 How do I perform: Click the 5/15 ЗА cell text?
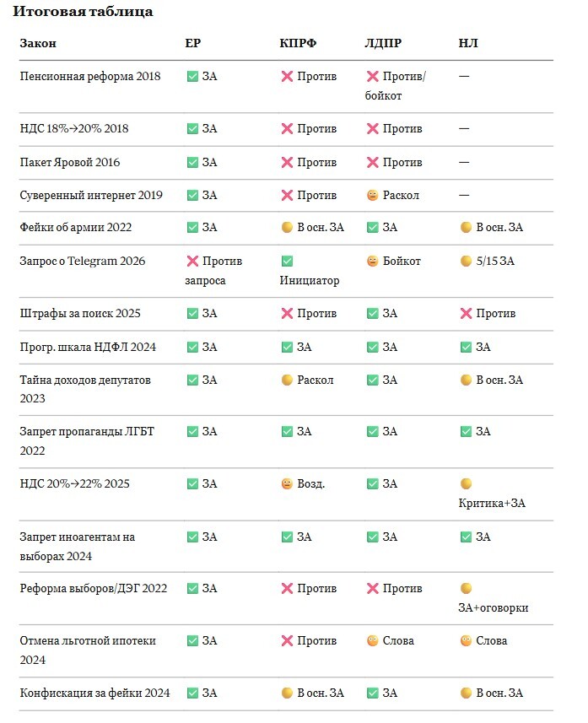click(495, 262)
